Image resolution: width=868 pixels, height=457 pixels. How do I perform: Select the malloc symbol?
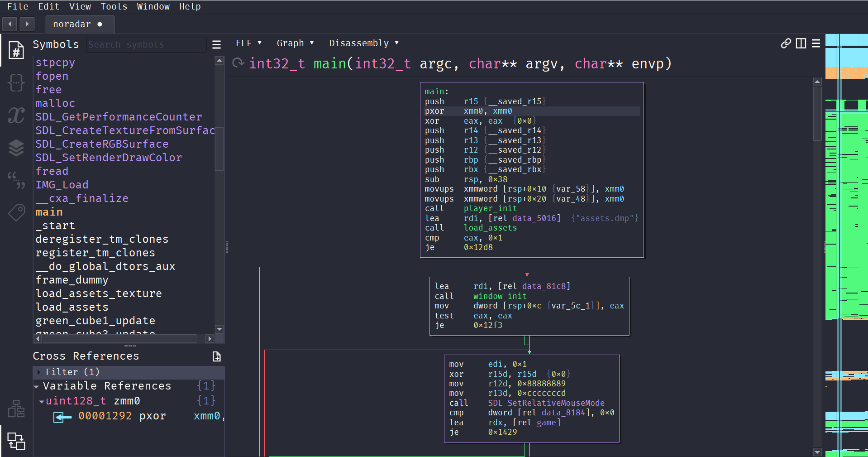(x=55, y=103)
